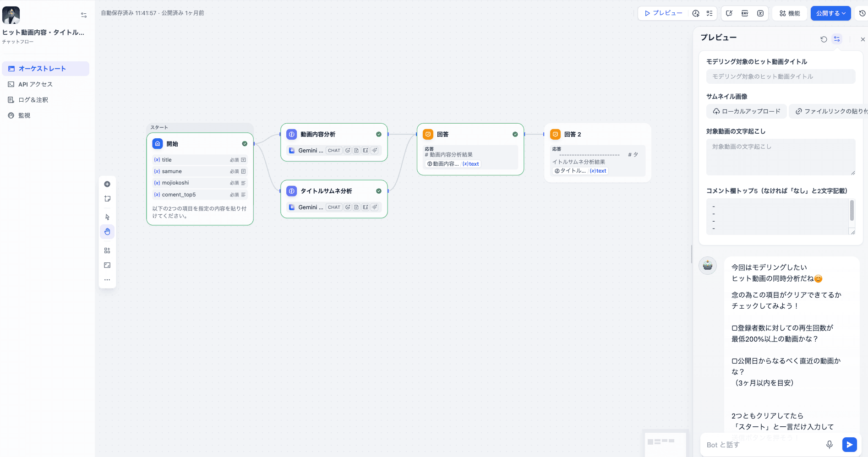Image resolution: width=868 pixels, height=457 pixels.
Task: Click the microphone icon in chat box
Action: (829, 445)
